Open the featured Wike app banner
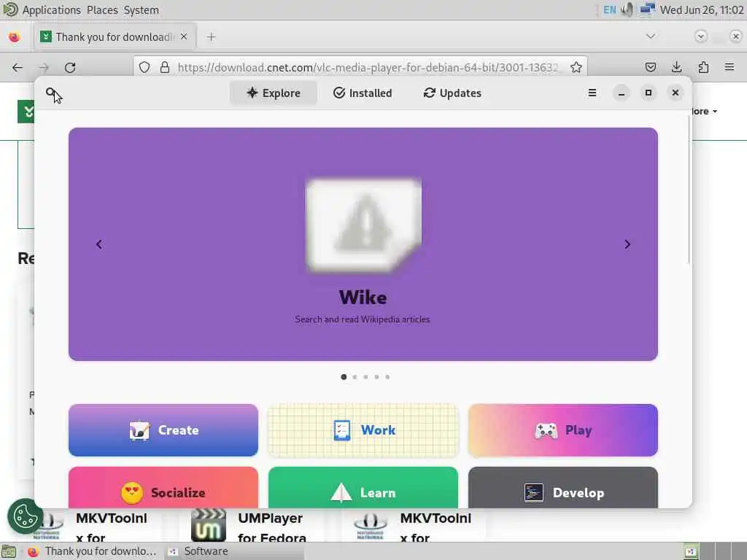 [363, 244]
